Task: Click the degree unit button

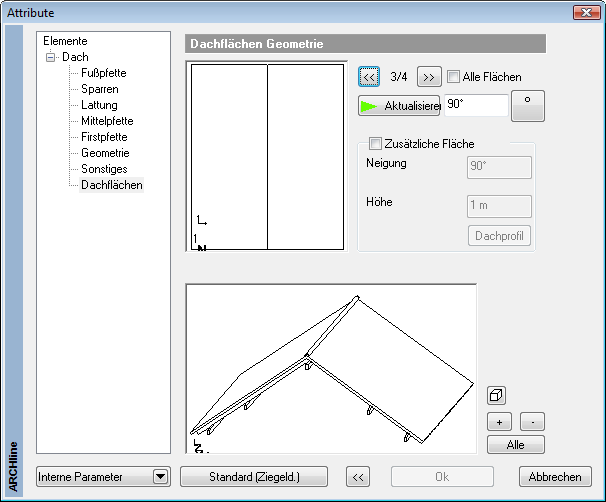Action: (x=527, y=105)
